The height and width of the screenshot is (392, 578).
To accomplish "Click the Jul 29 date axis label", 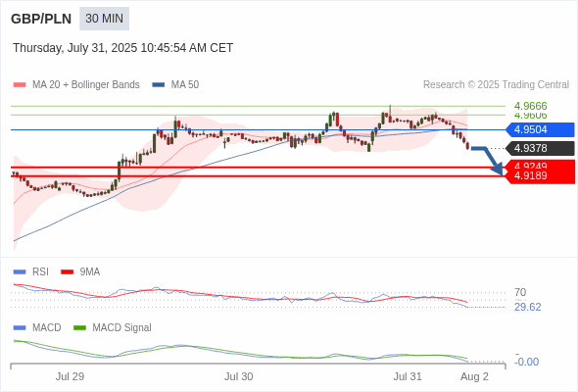I will pyautogui.click(x=70, y=377).
